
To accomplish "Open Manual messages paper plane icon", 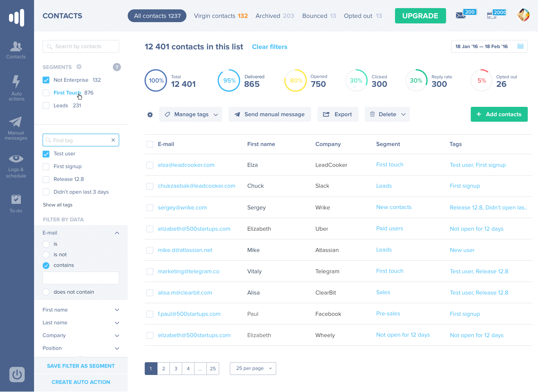I will (x=16, y=122).
